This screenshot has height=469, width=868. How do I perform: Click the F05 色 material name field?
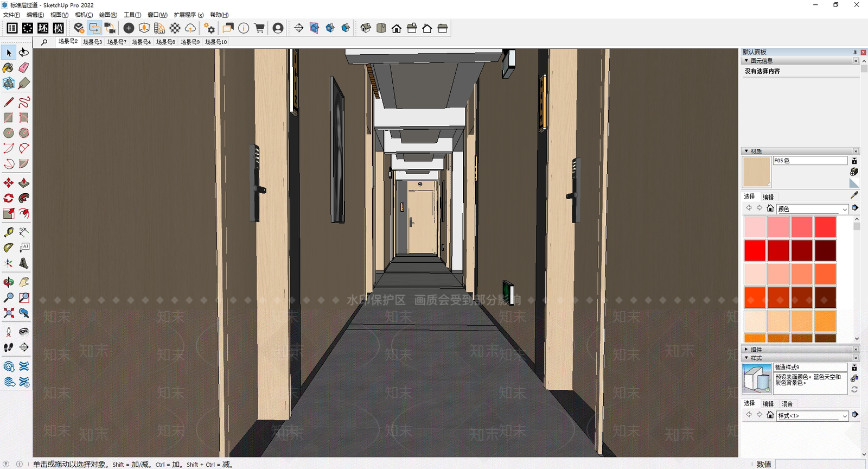[x=810, y=161]
